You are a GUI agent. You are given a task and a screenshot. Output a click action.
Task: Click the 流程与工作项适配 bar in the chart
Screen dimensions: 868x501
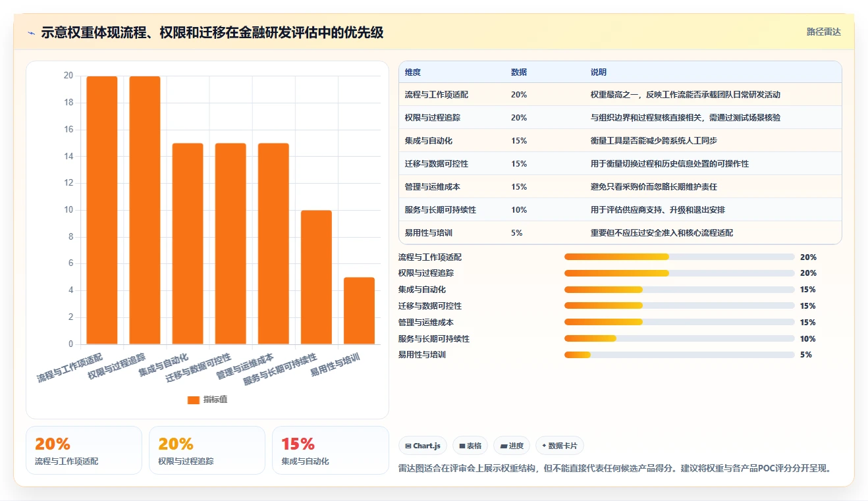102,210
